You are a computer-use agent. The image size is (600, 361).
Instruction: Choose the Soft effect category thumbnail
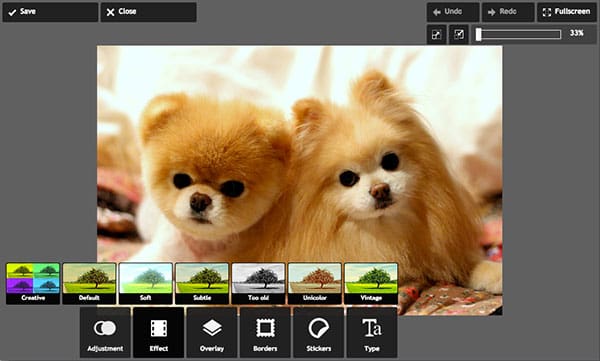(145, 283)
